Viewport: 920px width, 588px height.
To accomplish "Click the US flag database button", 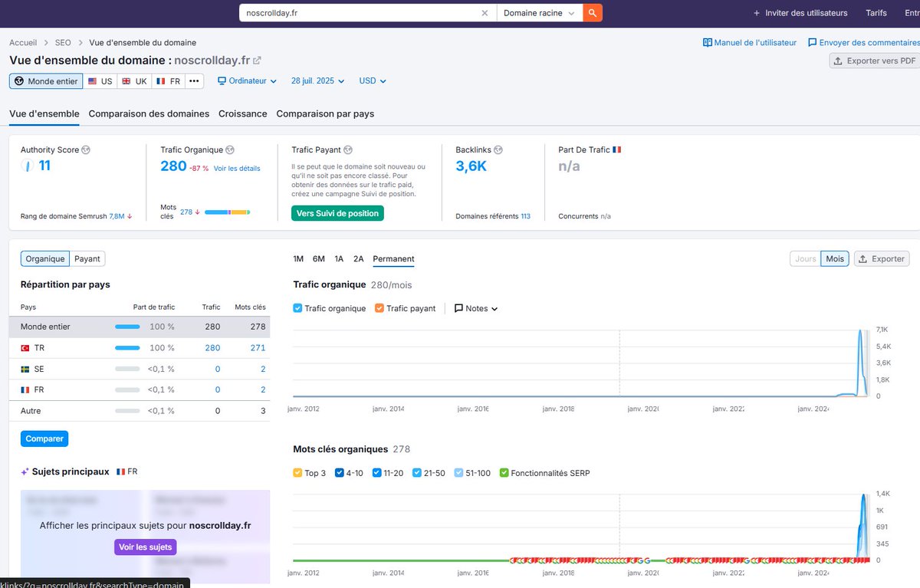I will [100, 81].
